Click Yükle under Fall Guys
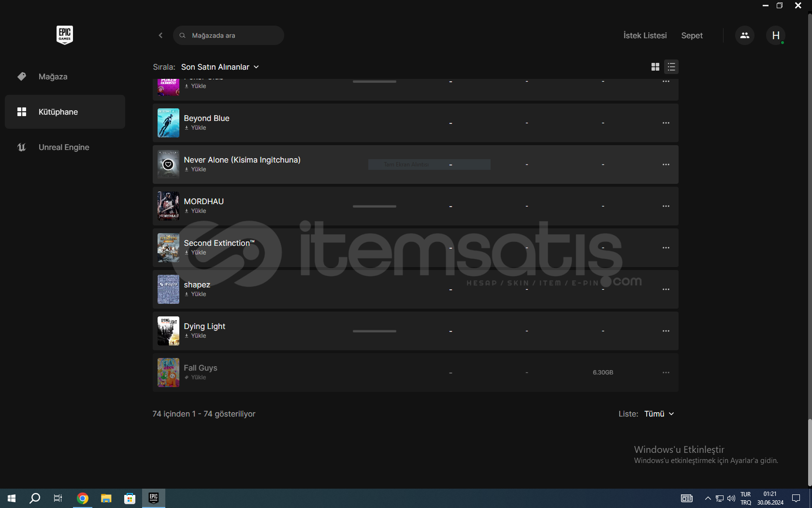This screenshot has height=508, width=812. pyautogui.click(x=195, y=377)
